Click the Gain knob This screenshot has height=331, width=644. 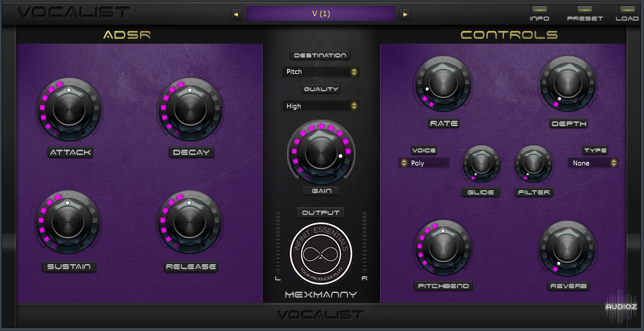tap(322, 152)
